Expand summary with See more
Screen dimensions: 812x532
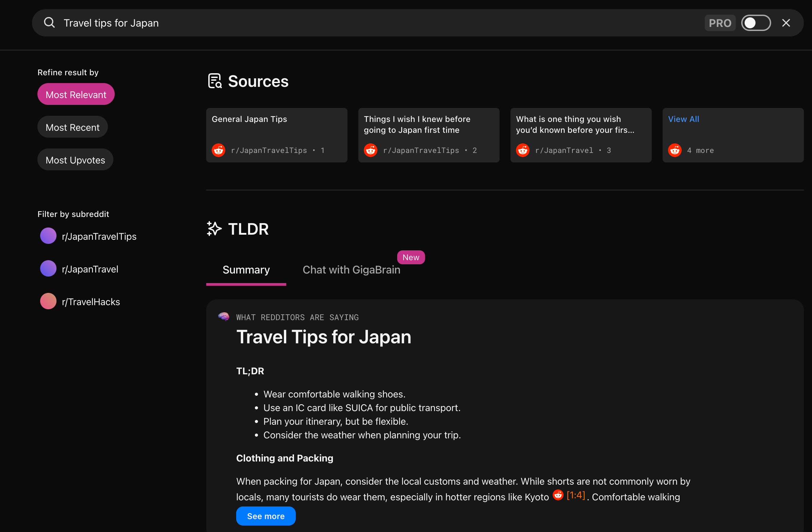pyautogui.click(x=265, y=516)
